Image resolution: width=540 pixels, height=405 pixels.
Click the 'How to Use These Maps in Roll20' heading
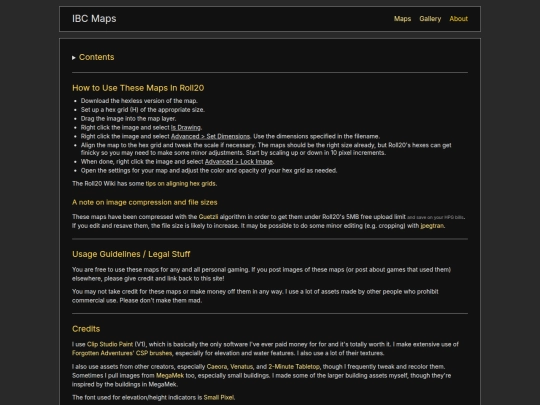coord(138,88)
